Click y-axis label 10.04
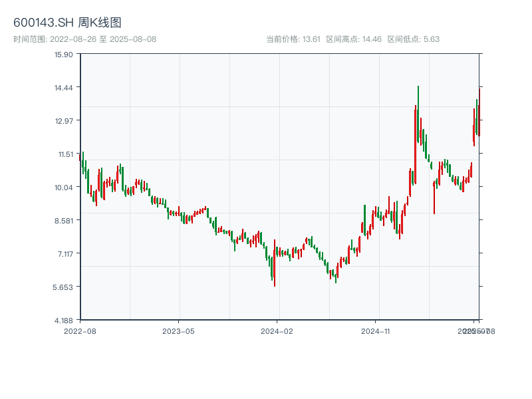The height and width of the screenshot is (399, 532). click(x=63, y=188)
